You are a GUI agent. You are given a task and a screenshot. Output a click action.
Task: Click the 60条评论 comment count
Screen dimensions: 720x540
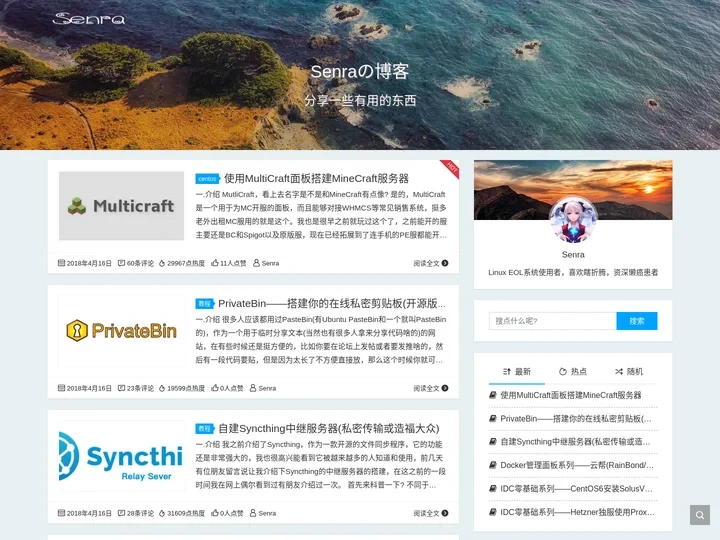[140, 263]
